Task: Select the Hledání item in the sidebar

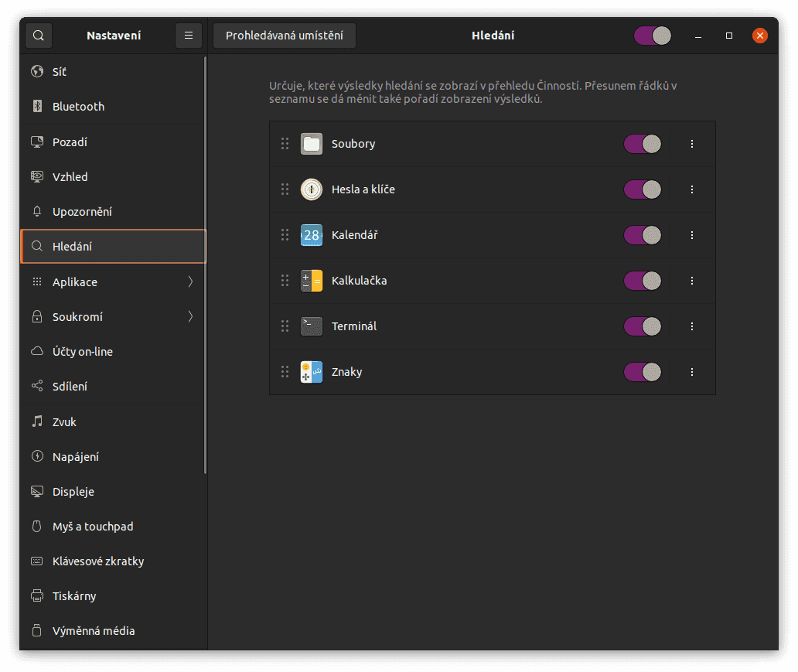Action: [x=73, y=246]
